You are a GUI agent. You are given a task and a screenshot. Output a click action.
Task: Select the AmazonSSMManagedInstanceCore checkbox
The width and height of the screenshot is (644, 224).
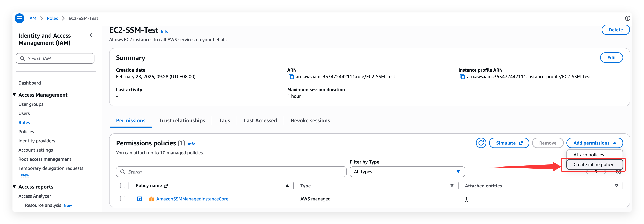point(122,199)
